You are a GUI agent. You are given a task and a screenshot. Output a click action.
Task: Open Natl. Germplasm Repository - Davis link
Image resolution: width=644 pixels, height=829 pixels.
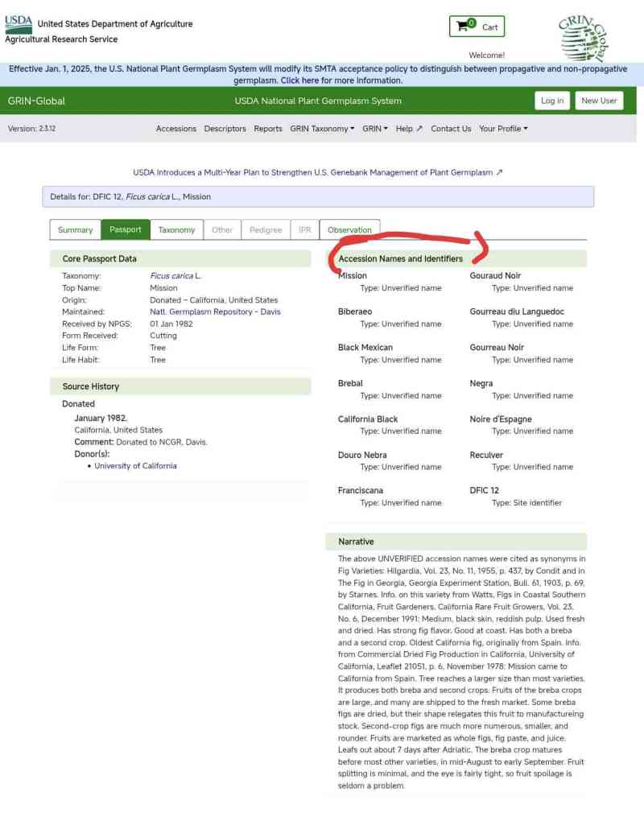click(x=215, y=311)
